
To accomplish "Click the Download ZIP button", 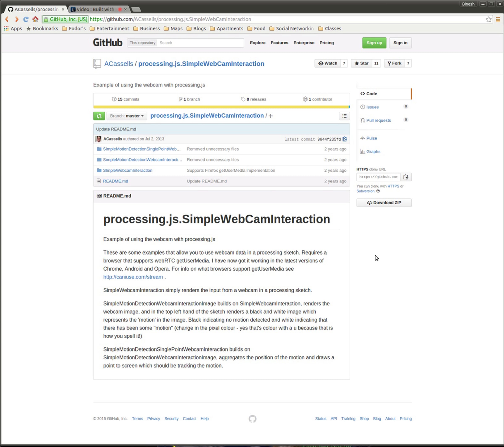I will tap(384, 202).
